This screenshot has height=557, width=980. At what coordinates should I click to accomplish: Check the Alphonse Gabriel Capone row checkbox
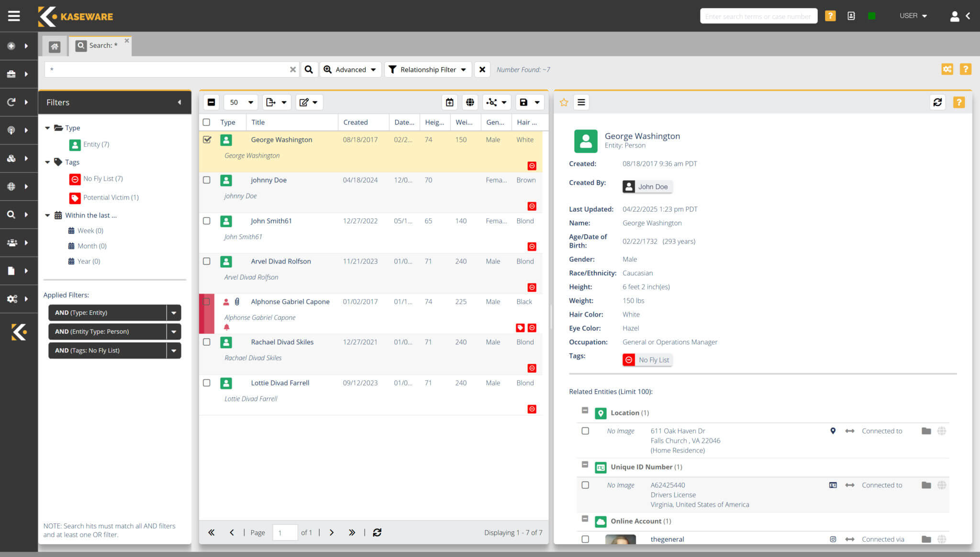[x=207, y=302]
